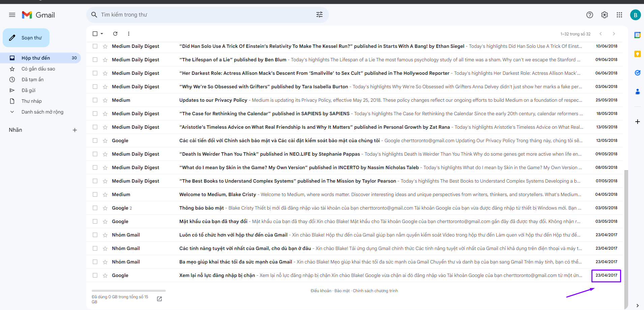The width and height of the screenshot is (644, 310).
Task: Click the 'Soạn thư' compose button
Action: [x=26, y=38]
